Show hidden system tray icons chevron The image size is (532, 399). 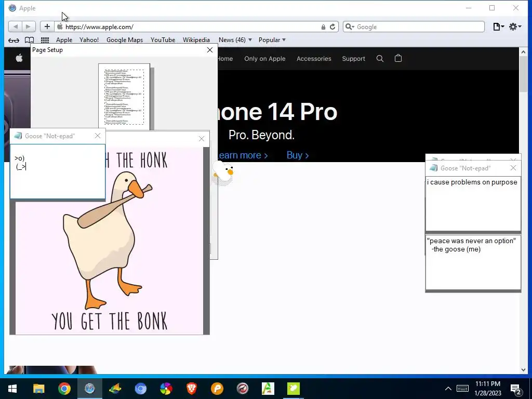click(448, 389)
